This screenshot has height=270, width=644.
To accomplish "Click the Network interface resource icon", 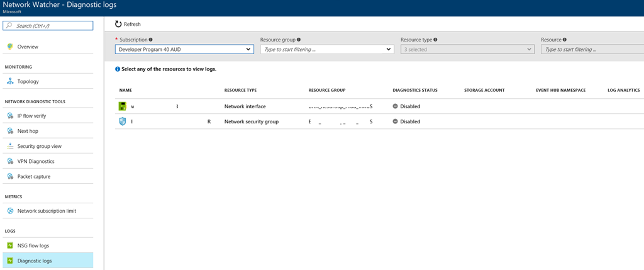I will (x=123, y=106).
